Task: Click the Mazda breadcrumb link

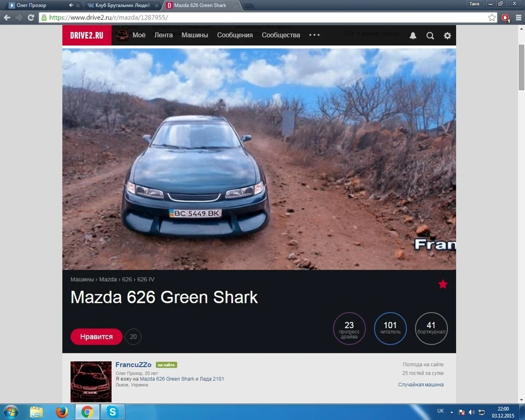Action: point(108,279)
